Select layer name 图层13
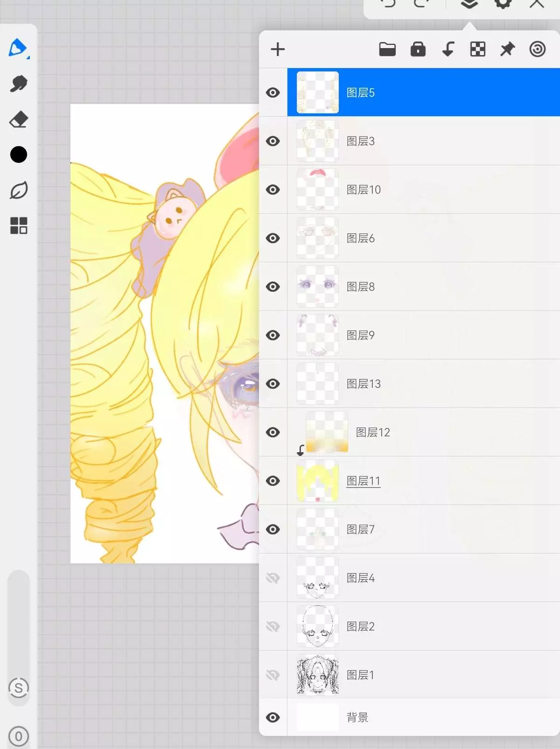This screenshot has height=749, width=560. (364, 384)
